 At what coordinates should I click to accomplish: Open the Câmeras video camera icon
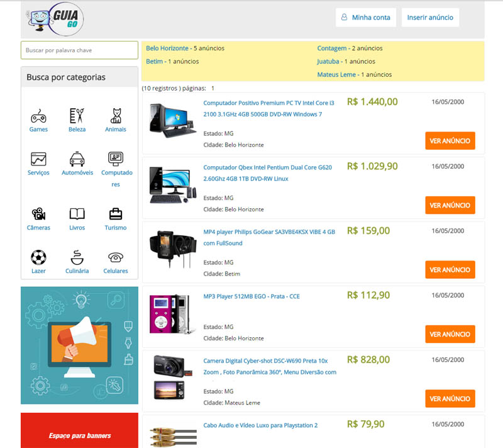[38, 214]
